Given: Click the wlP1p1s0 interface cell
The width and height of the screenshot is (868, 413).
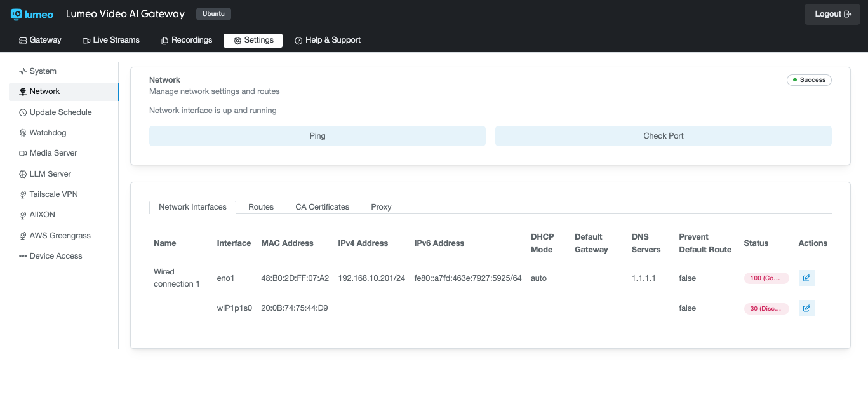Looking at the screenshot, I should (234, 308).
